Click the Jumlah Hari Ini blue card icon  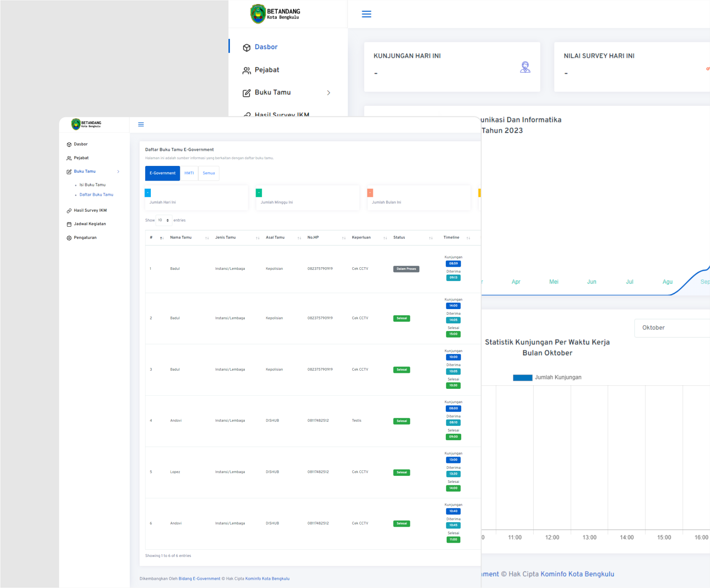[x=148, y=193]
